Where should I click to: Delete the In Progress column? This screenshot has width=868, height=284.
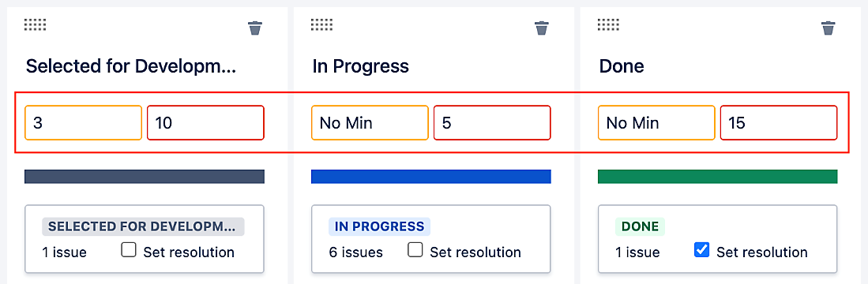541,28
